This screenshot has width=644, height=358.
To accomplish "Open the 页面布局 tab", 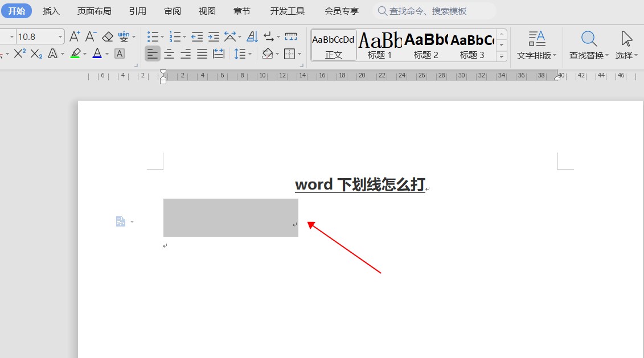I will pyautogui.click(x=95, y=11).
